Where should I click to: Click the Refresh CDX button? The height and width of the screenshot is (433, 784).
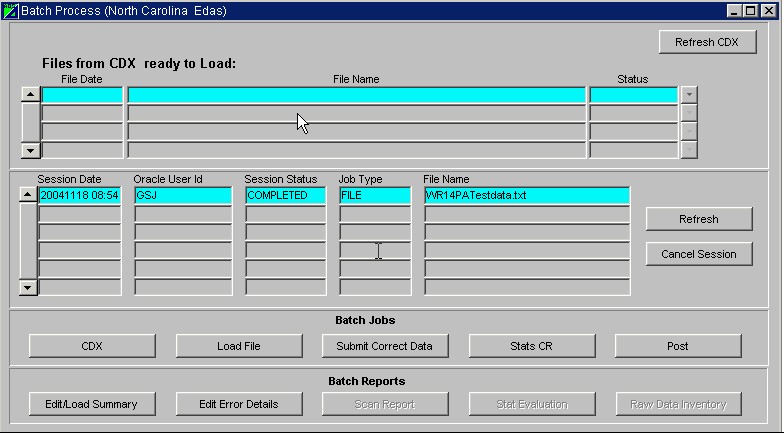pyautogui.click(x=707, y=42)
